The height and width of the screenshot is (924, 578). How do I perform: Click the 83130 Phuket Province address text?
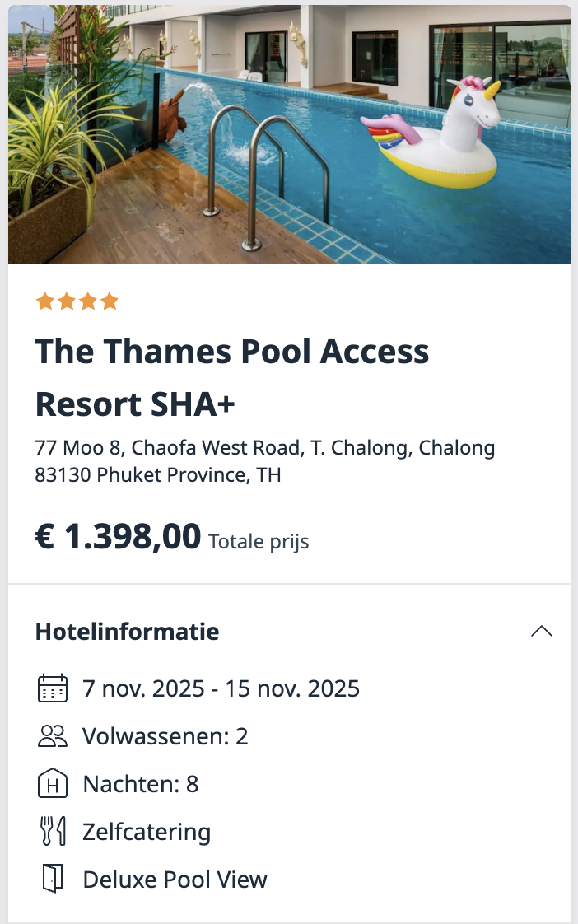point(158,475)
